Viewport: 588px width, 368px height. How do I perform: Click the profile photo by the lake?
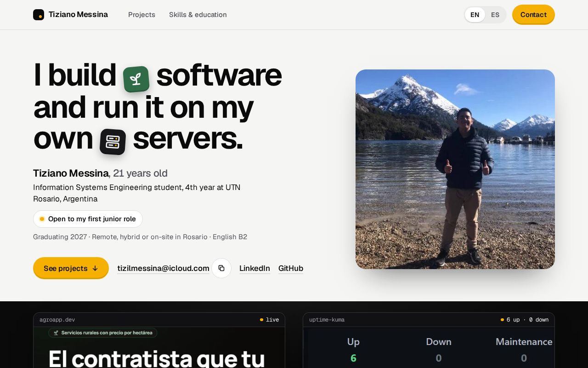(x=455, y=169)
